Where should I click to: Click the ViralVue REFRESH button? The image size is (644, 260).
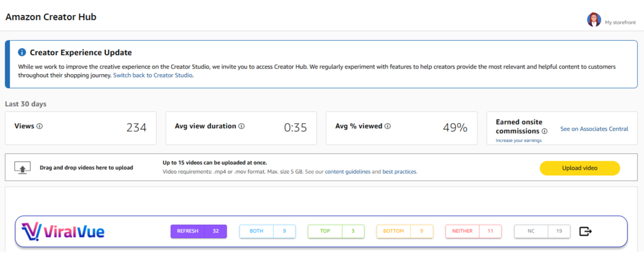[x=199, y=232]
